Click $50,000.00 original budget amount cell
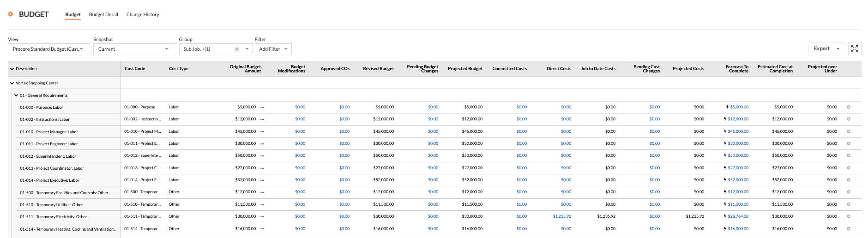Image resolution: width=868 pixels, height=238 pixels. [245, 155]
